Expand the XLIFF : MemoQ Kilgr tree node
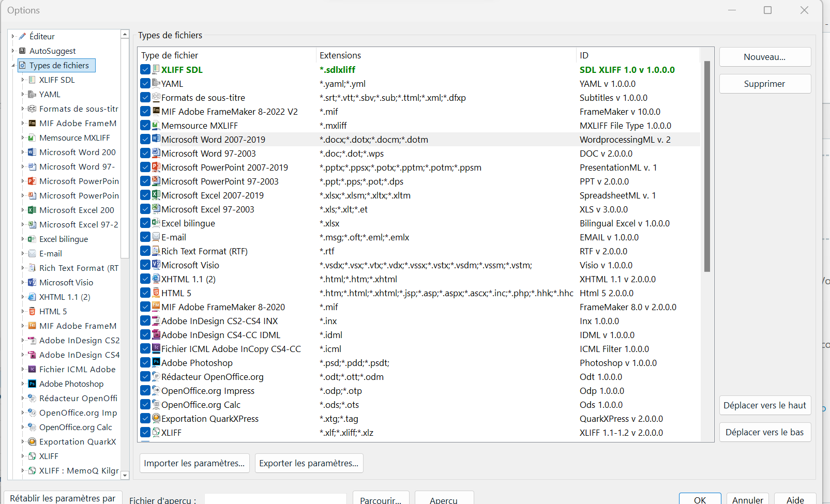This screenshot has height=504, width=830. pos(23,470)
